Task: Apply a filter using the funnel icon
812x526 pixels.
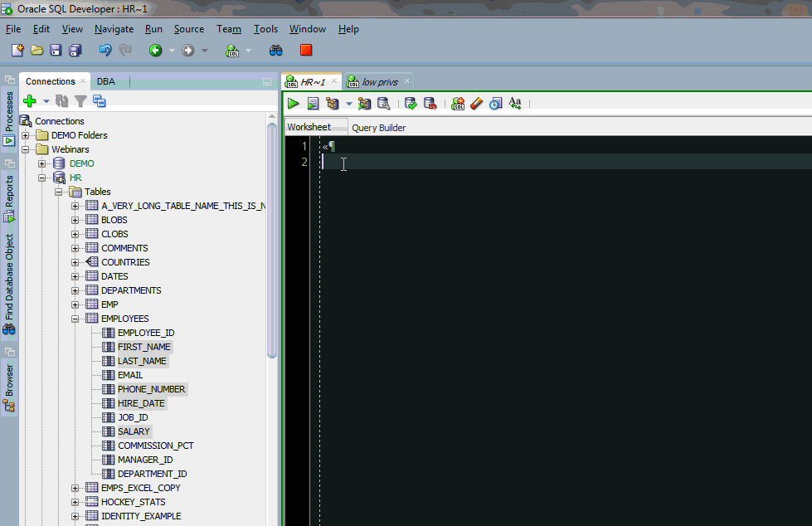Action: [x=80, y=101]
